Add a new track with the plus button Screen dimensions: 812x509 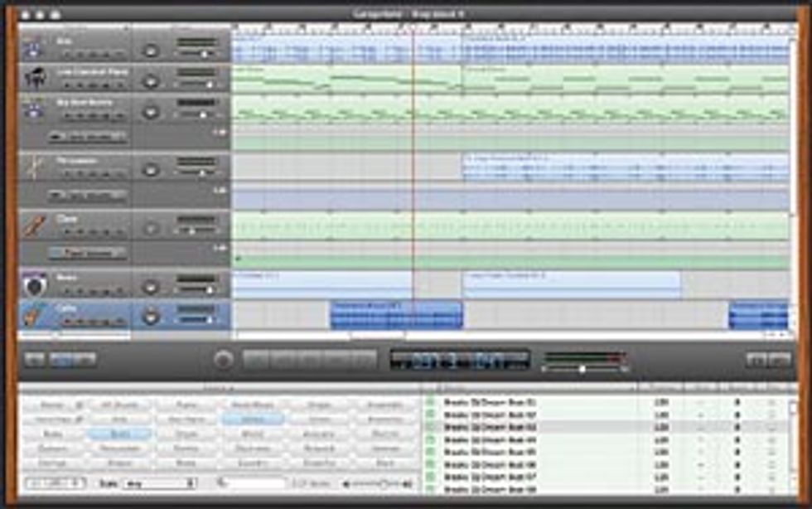point(35,359)
